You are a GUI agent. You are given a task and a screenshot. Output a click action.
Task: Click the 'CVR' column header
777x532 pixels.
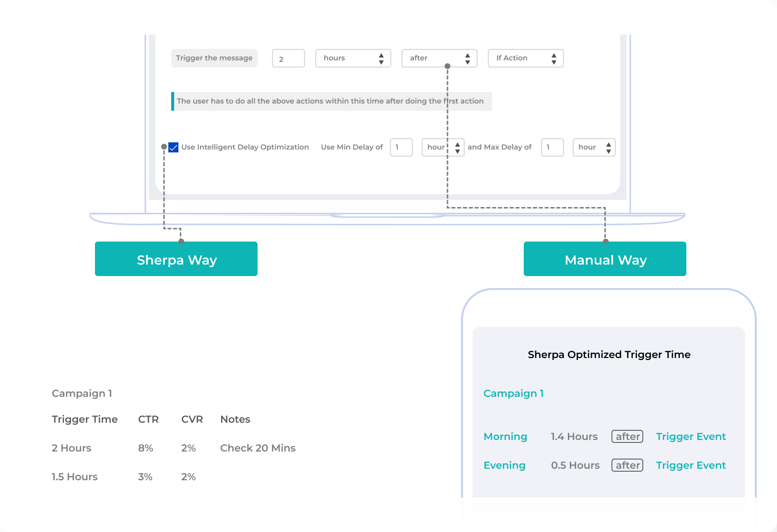192,419
